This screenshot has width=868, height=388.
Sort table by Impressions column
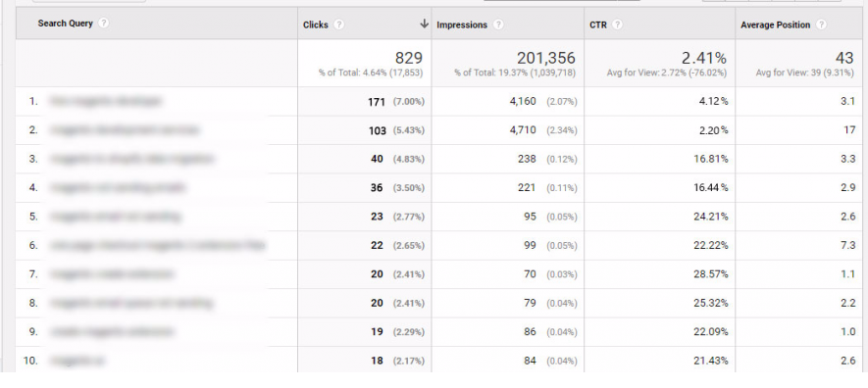coord(462,24)
